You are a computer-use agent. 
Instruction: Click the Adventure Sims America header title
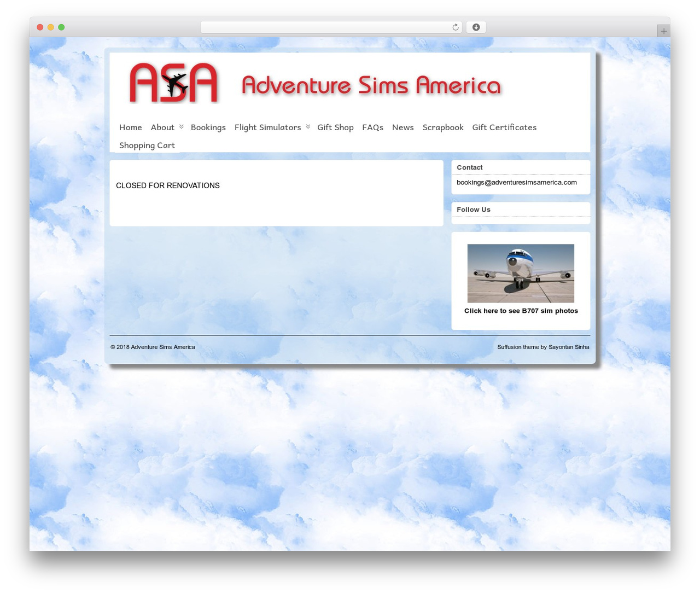(371, 85)
